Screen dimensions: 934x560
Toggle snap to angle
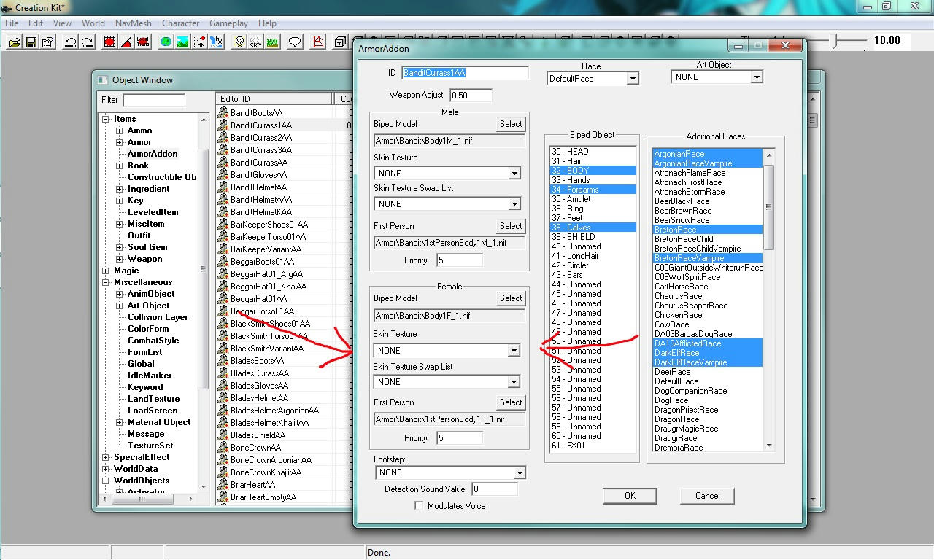click(126, 42)
